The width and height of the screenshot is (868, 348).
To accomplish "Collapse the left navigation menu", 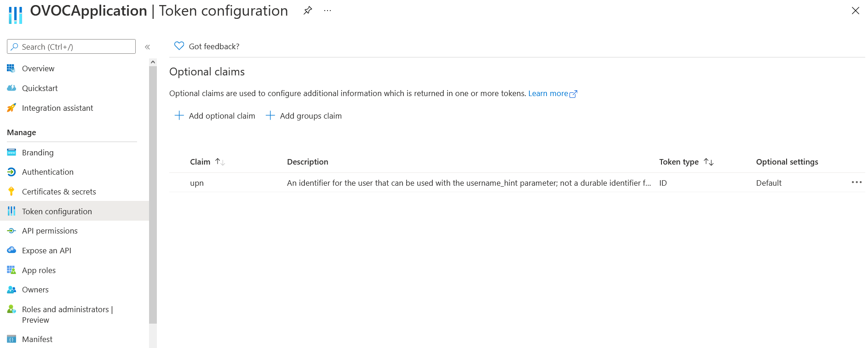I will coord(148,47).
